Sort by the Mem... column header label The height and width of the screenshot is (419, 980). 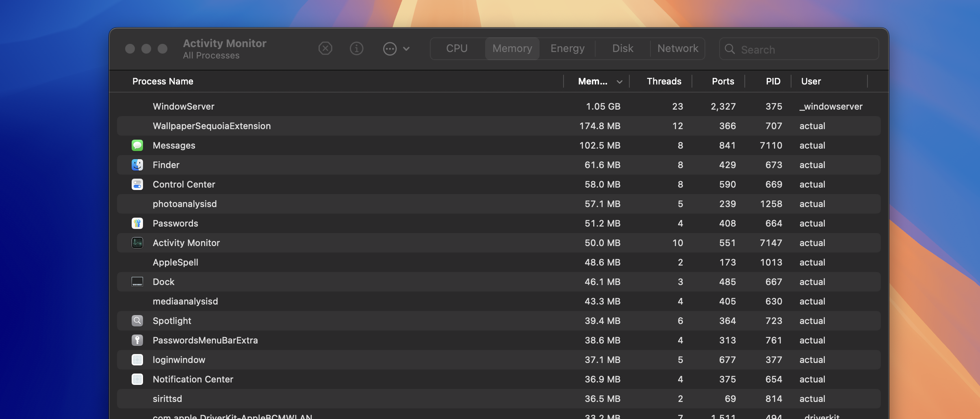tap(593, 82)
